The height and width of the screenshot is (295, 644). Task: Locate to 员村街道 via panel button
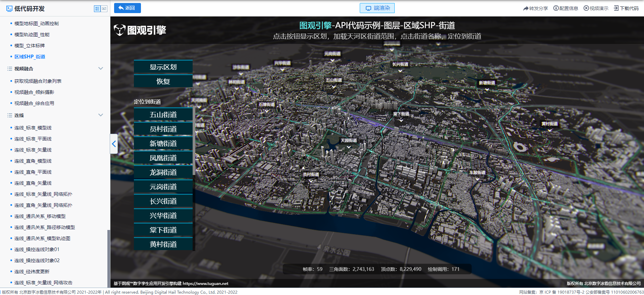[163, 129]
